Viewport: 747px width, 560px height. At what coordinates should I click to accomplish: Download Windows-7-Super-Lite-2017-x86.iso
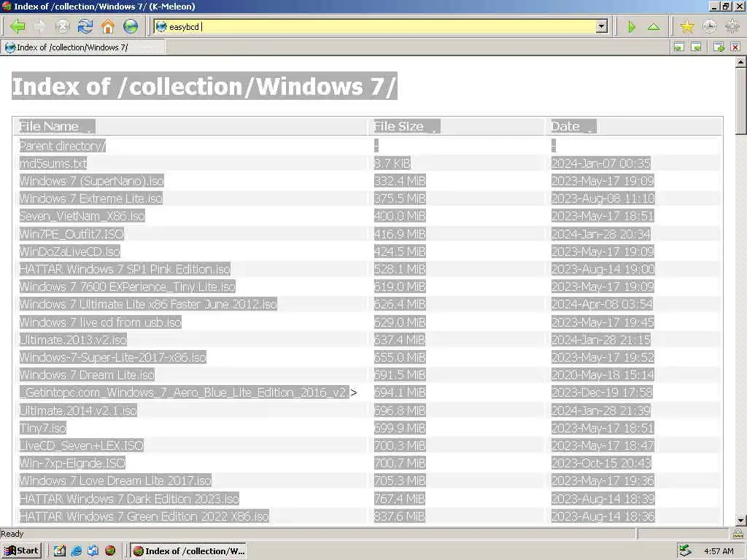(x=113, y=357)
